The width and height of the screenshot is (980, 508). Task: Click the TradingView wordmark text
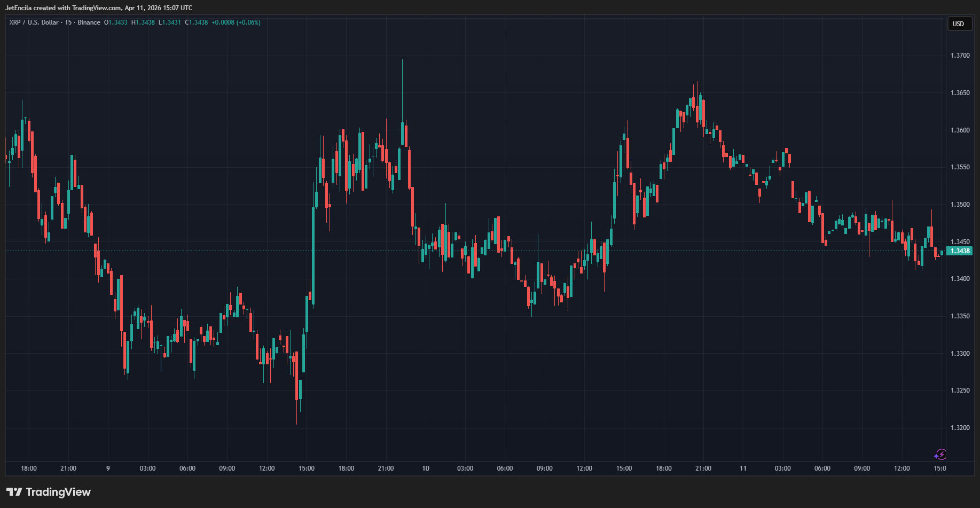coord(58,492)
